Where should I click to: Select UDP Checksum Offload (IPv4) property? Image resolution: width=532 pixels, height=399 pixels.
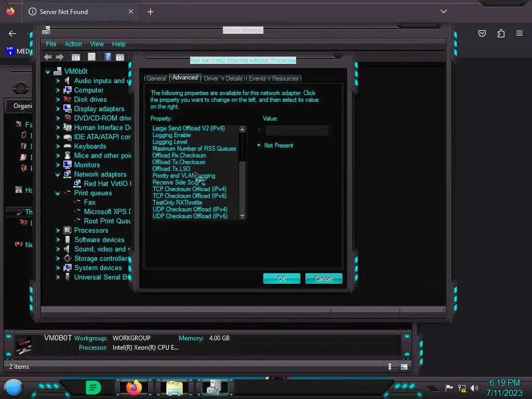(190, 209)
